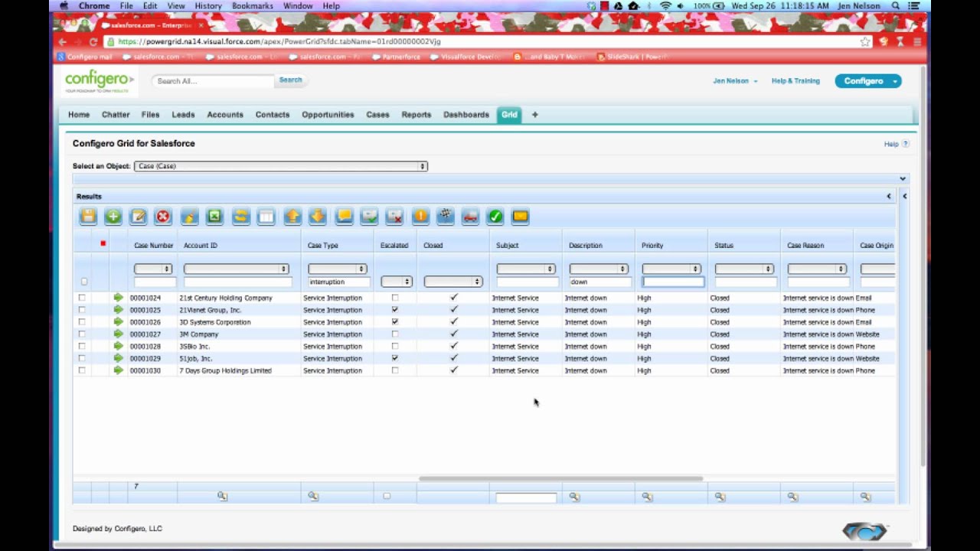Image resolution: width=980 pixels, height=551 pixels.
Task: Click the Edit pencil notepad toolbar icon
Action: pos(139,217)
